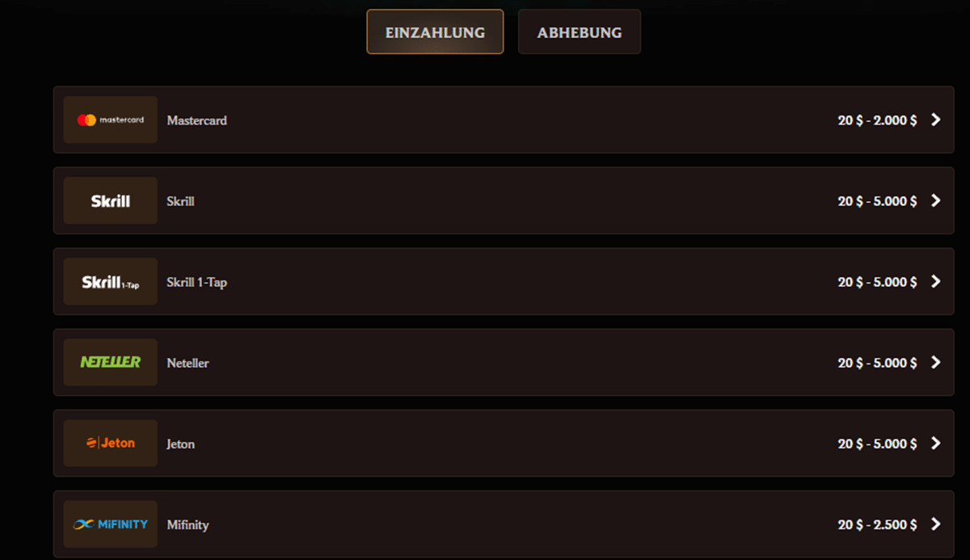This screenshot has height=560, width=970.
Task: Click the Neteller row text label
Action: [188, 362]
